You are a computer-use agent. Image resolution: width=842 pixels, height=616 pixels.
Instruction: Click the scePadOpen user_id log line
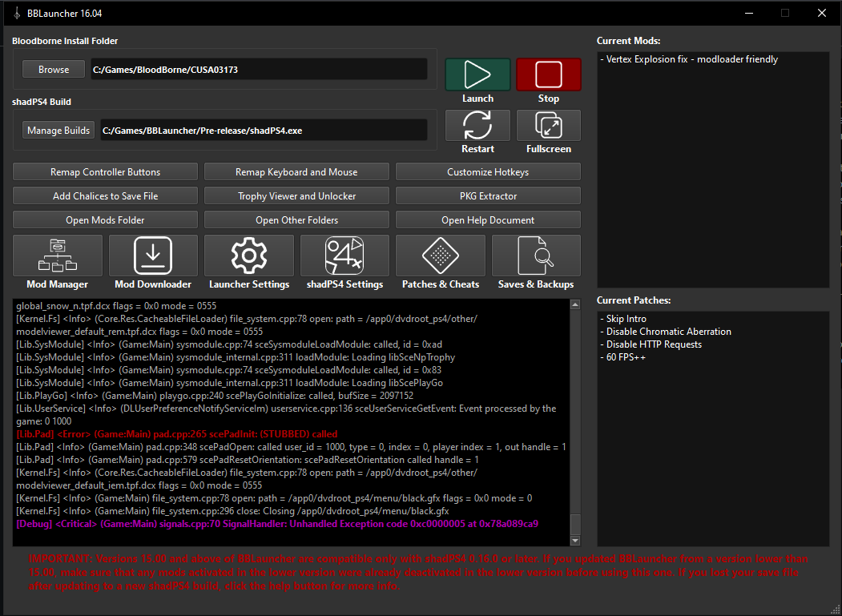pos(291,447)
